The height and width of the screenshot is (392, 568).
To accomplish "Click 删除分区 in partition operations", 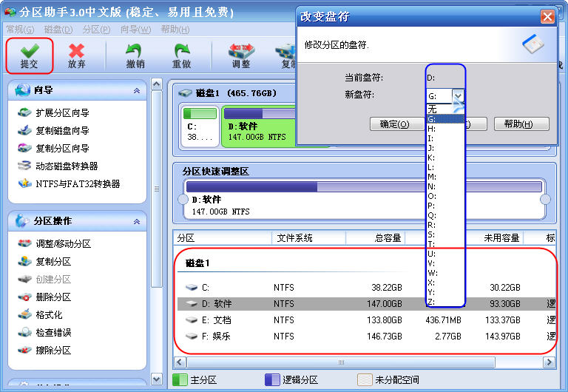I will tap(53, 297).
